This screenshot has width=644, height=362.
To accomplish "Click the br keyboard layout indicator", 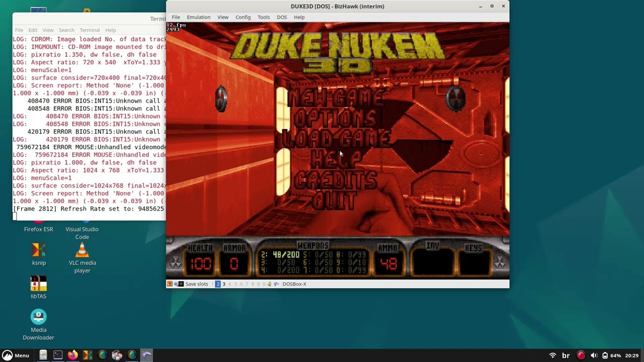I will tap(566, 355).
